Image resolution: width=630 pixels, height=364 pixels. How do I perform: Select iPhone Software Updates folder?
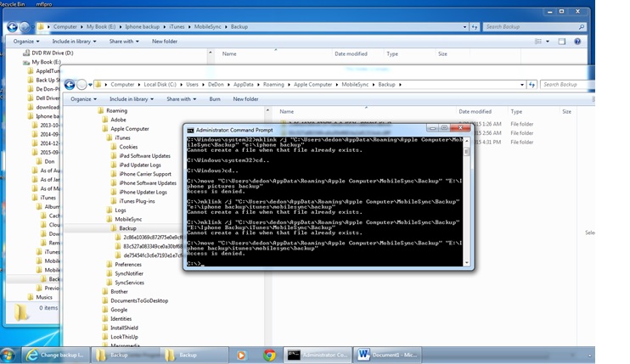148,183
